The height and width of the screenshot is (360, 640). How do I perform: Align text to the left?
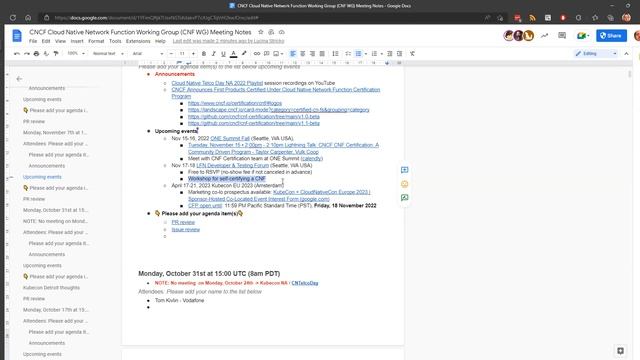click(x=293, y=53)
